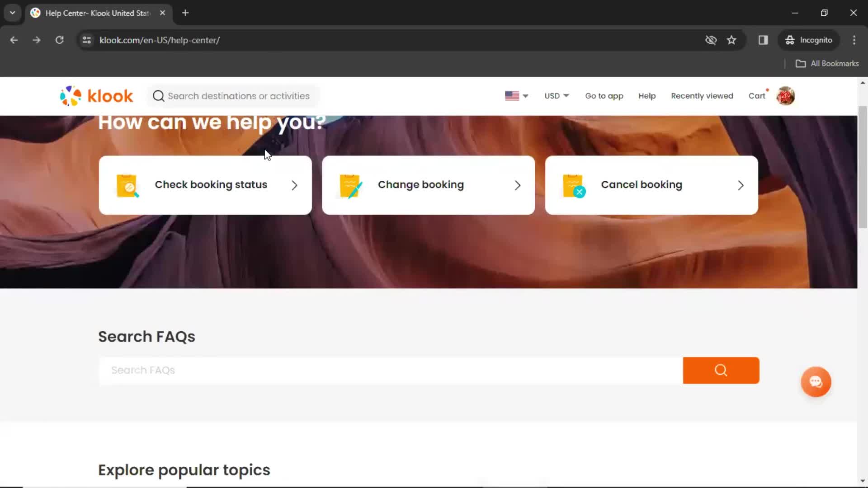
Task: Click Go to app button
Action: (x=604, y=95)
